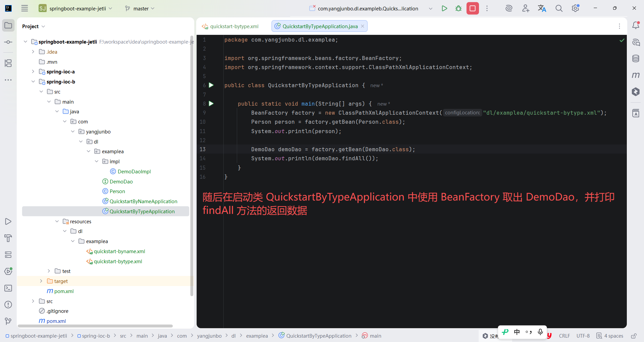Viewport: 644px width, 342px height.
Task: Open IDE settings gear icon
Action: click(x=576, y=8)
